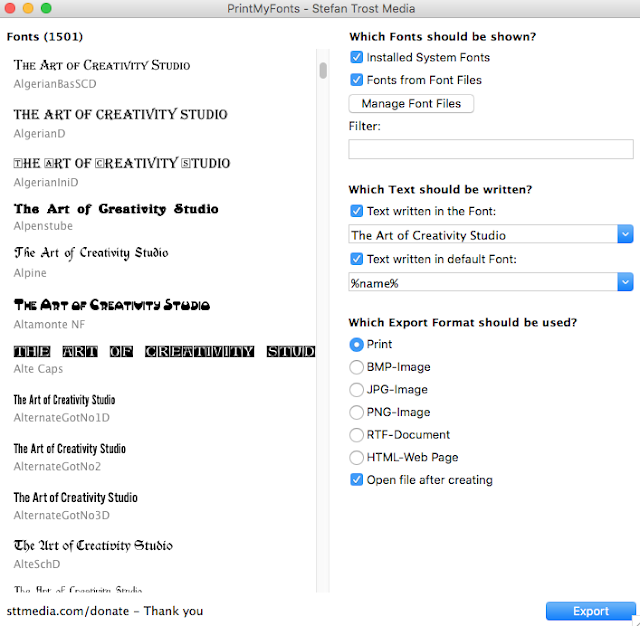Viewport: 640px width, 626px height.
Task: Select RTF-Document export format
Action: click(356, 435)
